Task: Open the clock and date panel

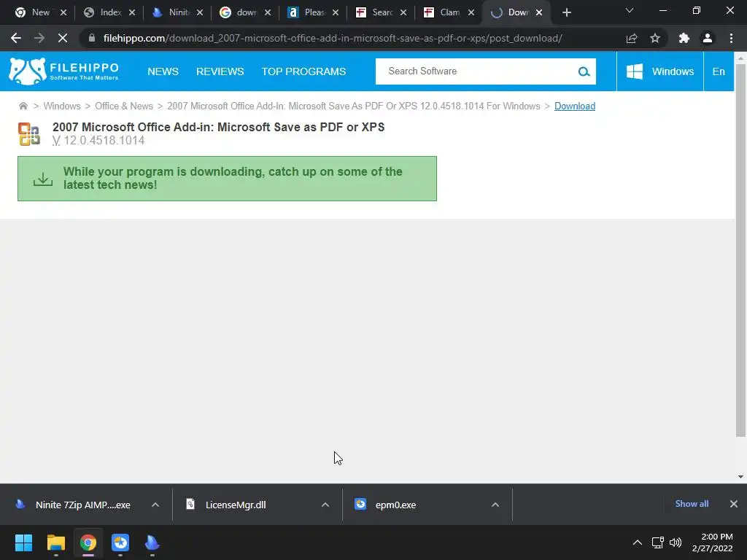Action: coord(712,542)
